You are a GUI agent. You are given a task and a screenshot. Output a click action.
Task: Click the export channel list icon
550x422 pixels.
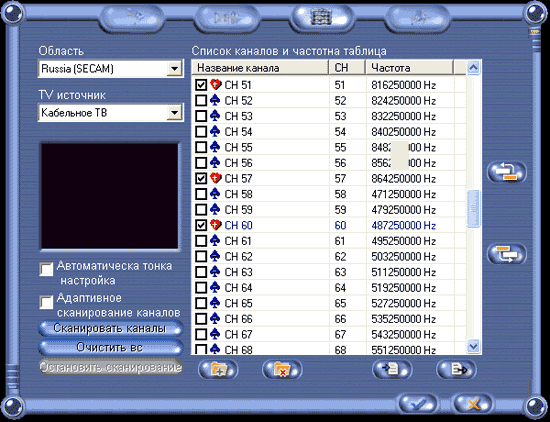pyautogui.click(x=456, y=369)
